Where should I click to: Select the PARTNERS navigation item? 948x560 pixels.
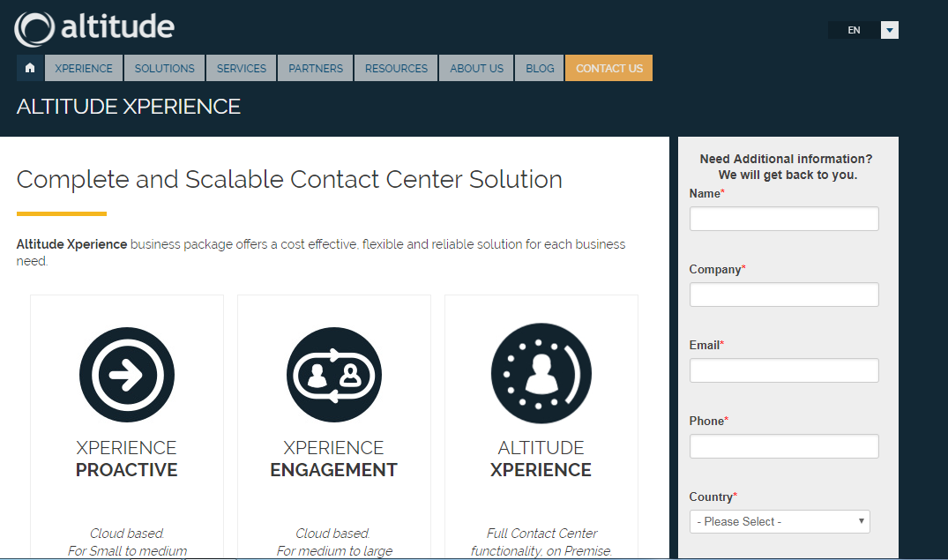pyautogui.click(x=316, y=68)
